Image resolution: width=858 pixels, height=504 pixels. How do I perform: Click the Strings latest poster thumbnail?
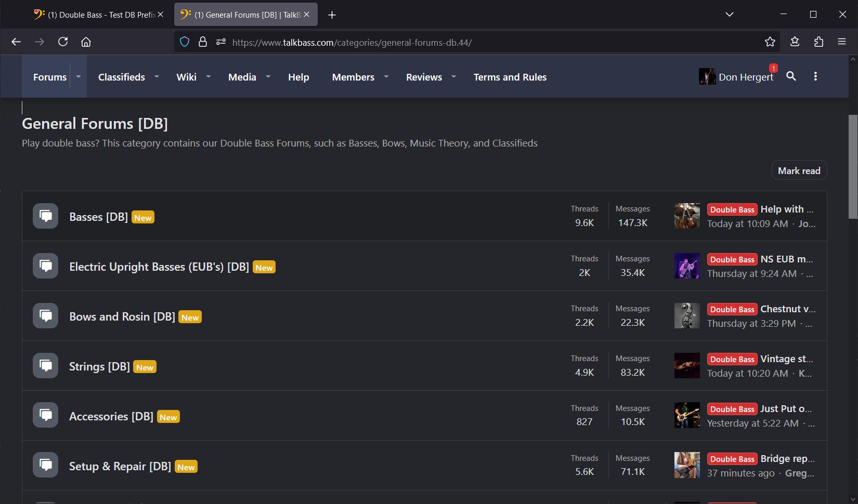687,365
